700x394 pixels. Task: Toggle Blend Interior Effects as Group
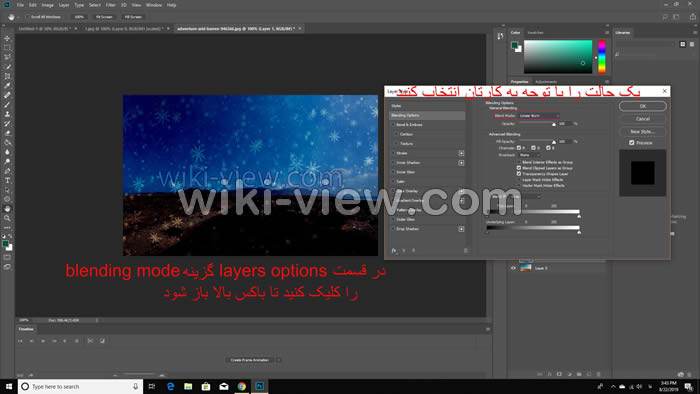[x=519, y=162]
